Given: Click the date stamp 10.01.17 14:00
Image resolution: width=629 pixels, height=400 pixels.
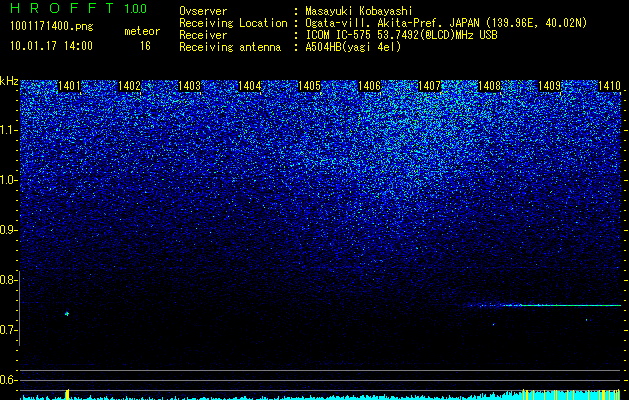Looking at the screenshot, I should tap(51, 46).
